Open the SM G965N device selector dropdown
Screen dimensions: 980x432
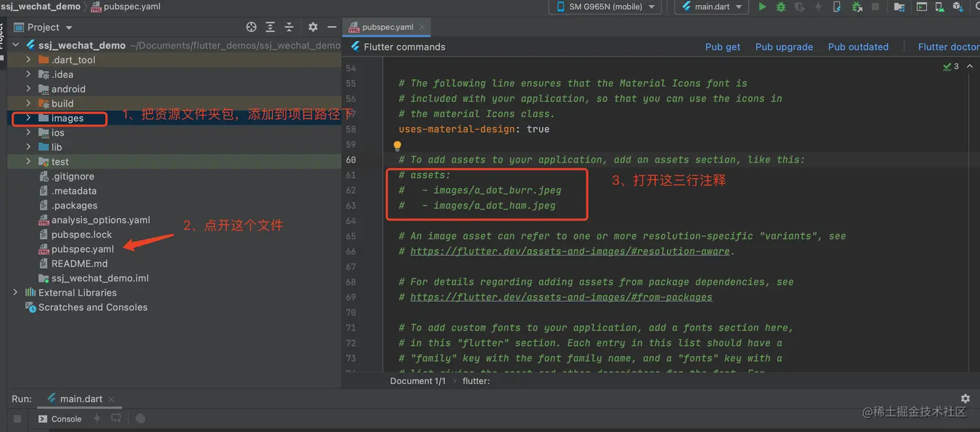click(605, 6)
